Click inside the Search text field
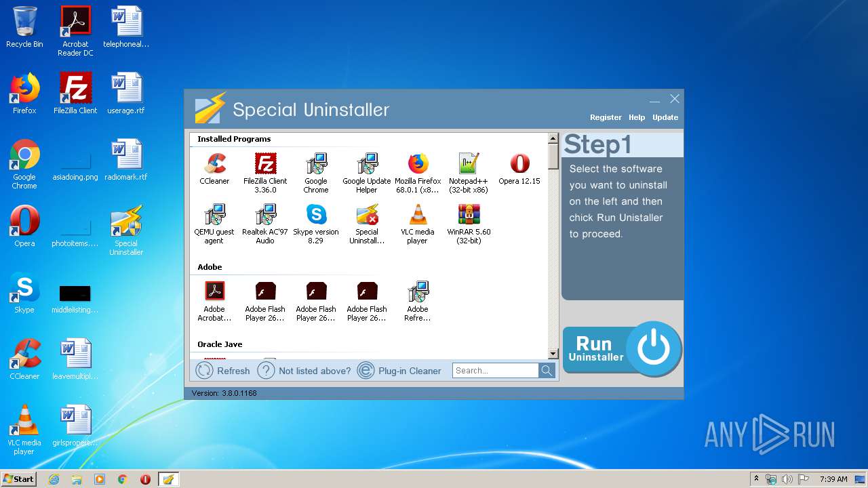 (x=496, y=370)
